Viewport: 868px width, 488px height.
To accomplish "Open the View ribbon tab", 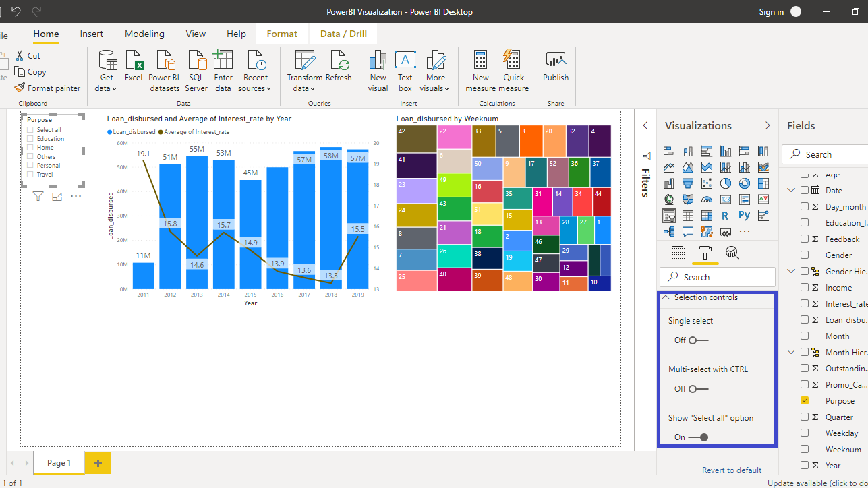I will (x=196, y=34).
